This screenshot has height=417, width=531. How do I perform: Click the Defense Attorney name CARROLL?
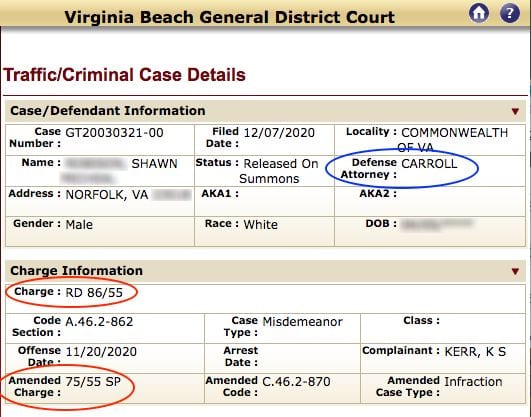coord(429,164)
